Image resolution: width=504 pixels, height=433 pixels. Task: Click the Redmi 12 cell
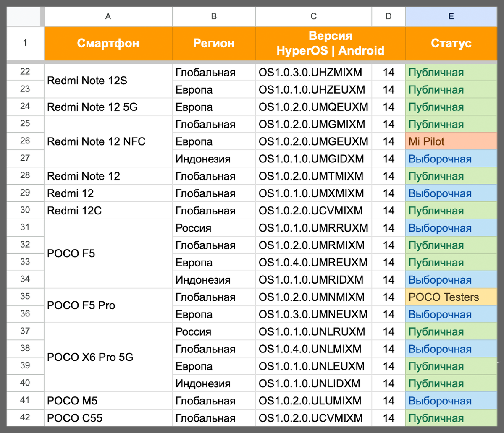pos(108,193)
